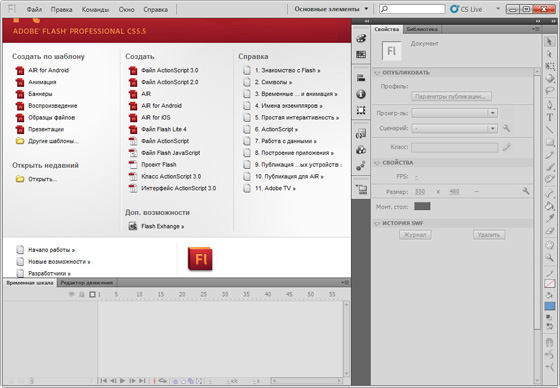Open the Правка menu
Screen dimensions: 560x388
click(61, 9)
